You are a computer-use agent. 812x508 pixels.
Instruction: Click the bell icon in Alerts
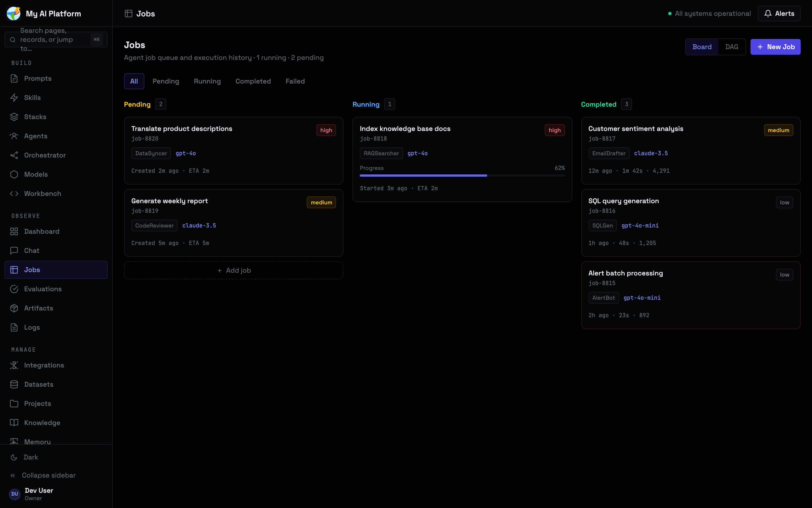point(768,14)
